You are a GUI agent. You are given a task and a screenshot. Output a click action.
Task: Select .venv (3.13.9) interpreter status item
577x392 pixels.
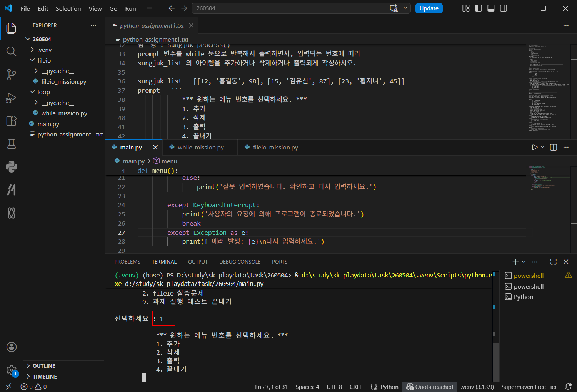477,387
